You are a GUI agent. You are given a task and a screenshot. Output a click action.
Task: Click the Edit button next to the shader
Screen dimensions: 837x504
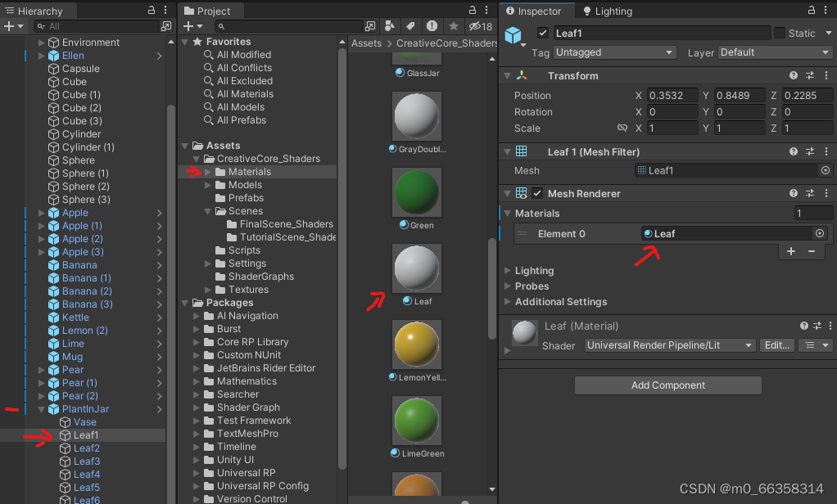pos(776,344)
